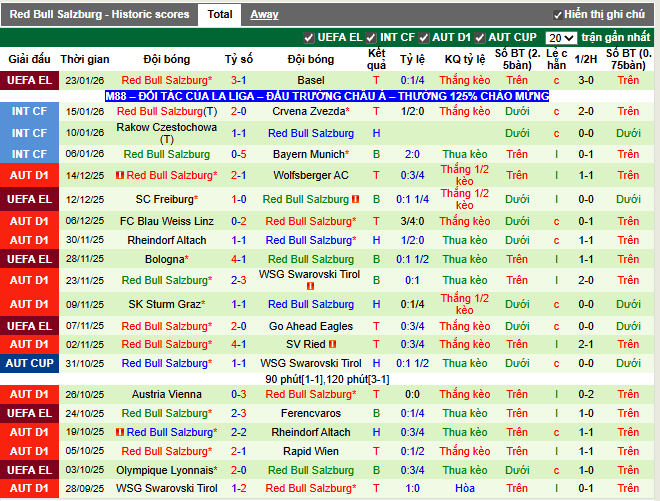The width and height of the screenshot is (660, 501).
Task: Open Olympique Lyonnais team link
Action: pos(167,470)
